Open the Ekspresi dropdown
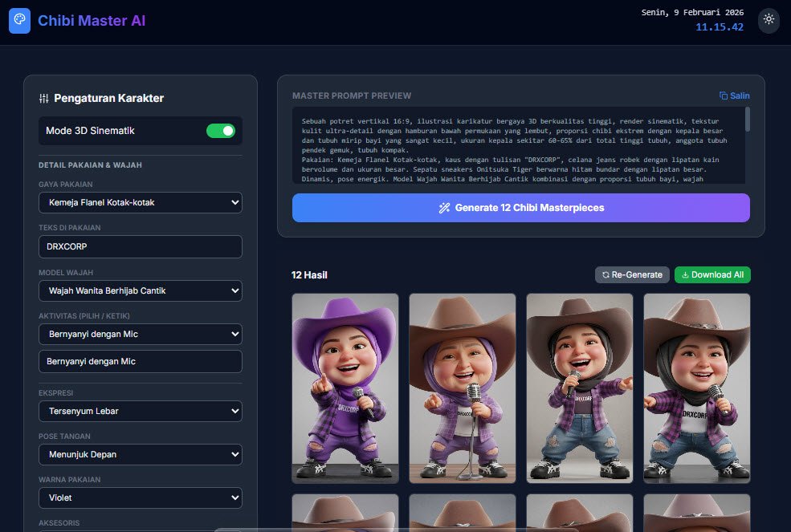This screenshot has height=532, width=791. pyautogui.click(x=141, y=412)
